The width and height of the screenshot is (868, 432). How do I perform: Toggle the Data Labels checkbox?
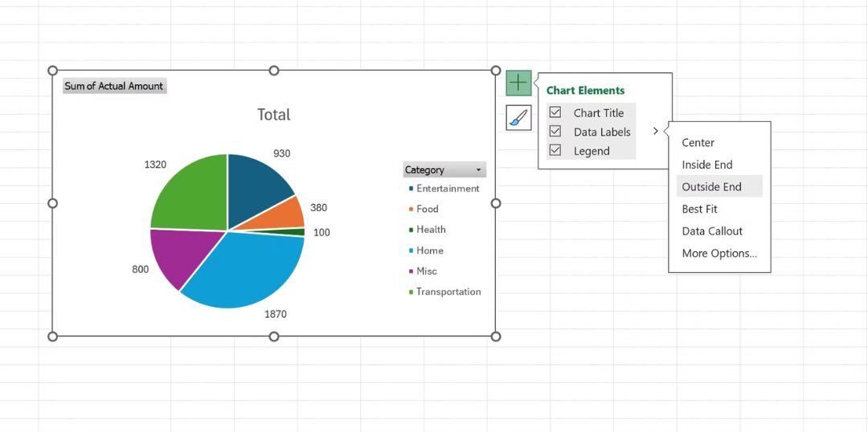(x=555, y=132)
